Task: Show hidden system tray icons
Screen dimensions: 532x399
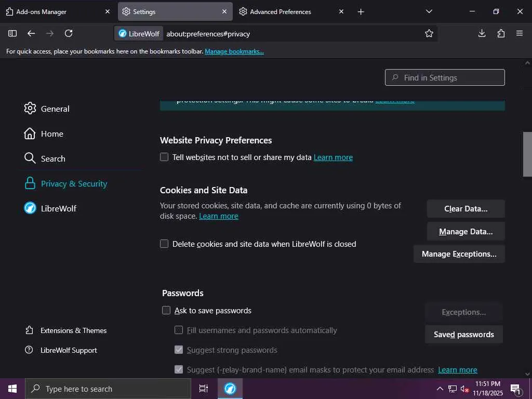Action: (440, 389)
